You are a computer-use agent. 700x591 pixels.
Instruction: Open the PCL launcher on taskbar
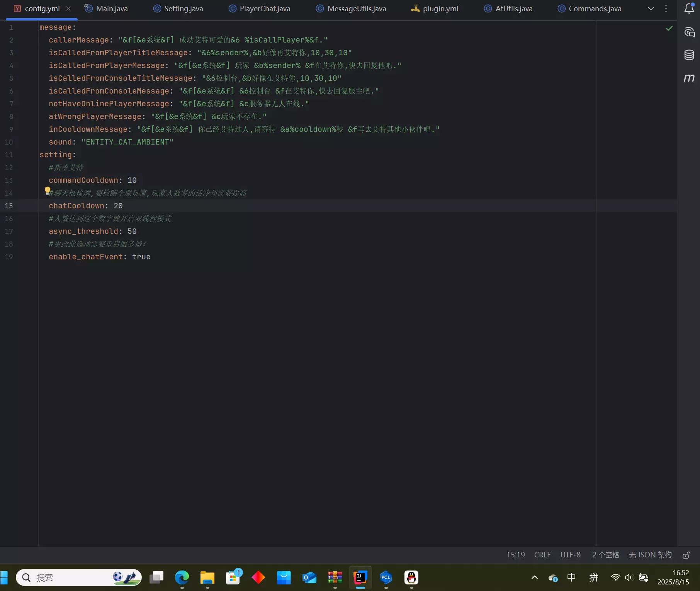pos(386,577)
